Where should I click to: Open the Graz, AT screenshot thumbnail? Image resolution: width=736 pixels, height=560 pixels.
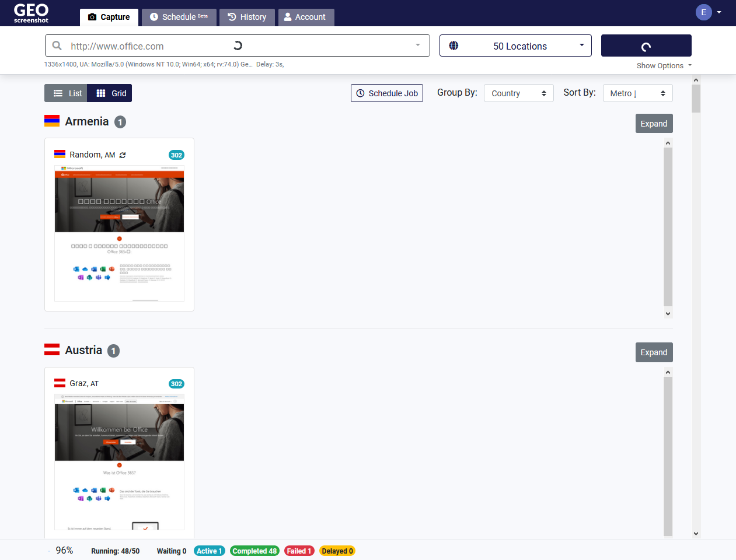119,461
